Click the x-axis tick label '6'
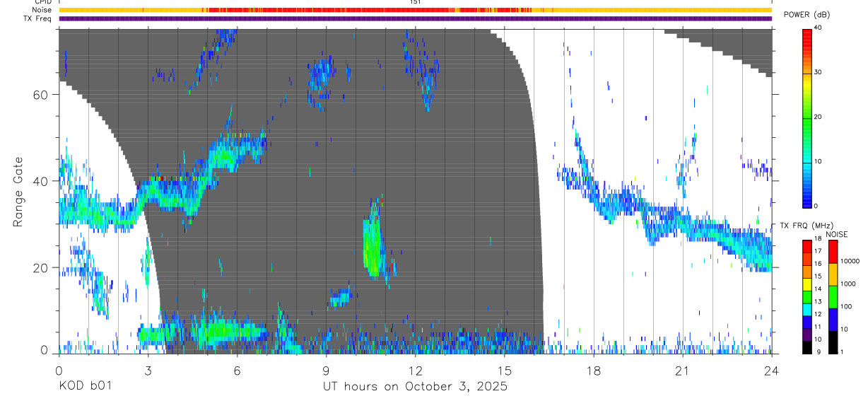Viewport: 868px width, 401px height. point(237,370)
